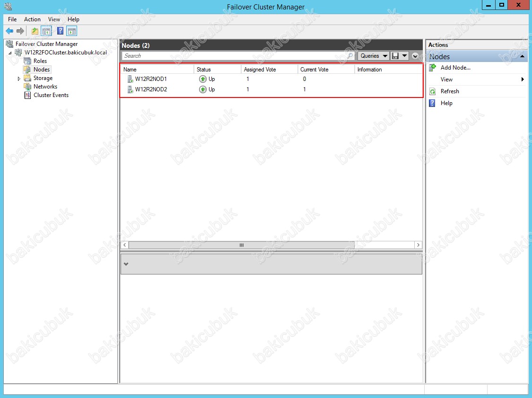Open the Action menu
The width and height of the screenshot is (532, 398).
(32, 19)
